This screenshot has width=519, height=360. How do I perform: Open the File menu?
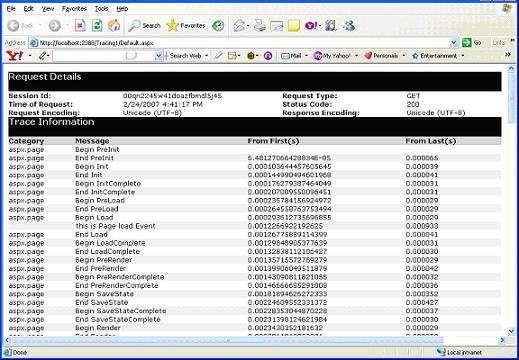coord(11,9)
